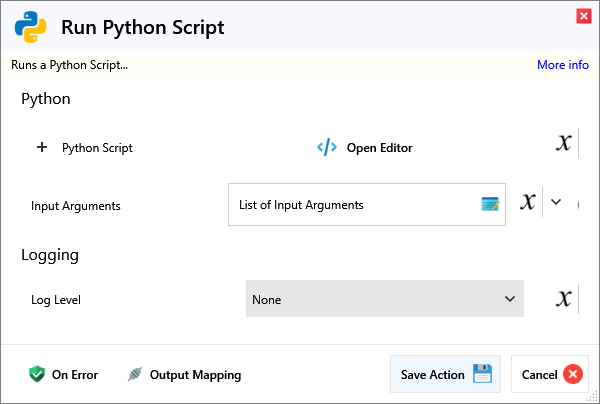Click the code brackets icon for Open Editor

point(327,147)
